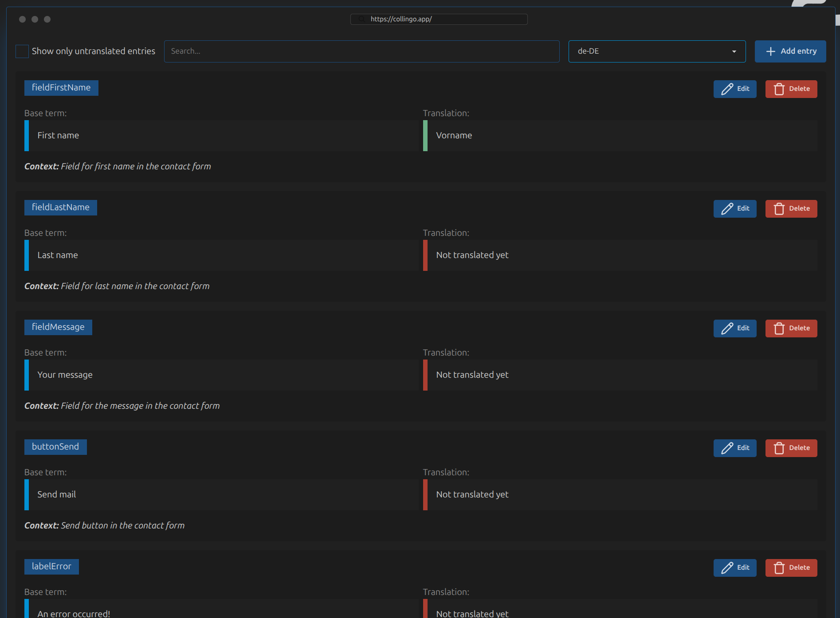Viewport: 840px width, 618px height.
Task: Click the Search entries input field
Action: (x=361, y=51)
